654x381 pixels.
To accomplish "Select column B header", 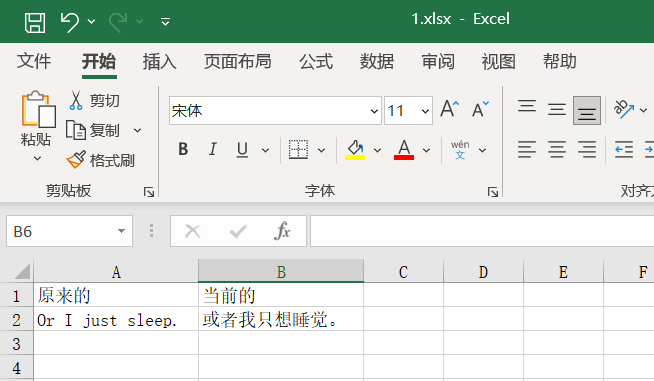I will click(x=281, y=272).
